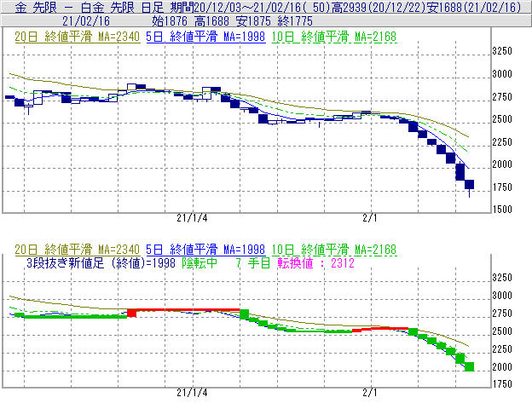
Task: Click the 2500 axis label on the upper chart
Action: (502, 119)
